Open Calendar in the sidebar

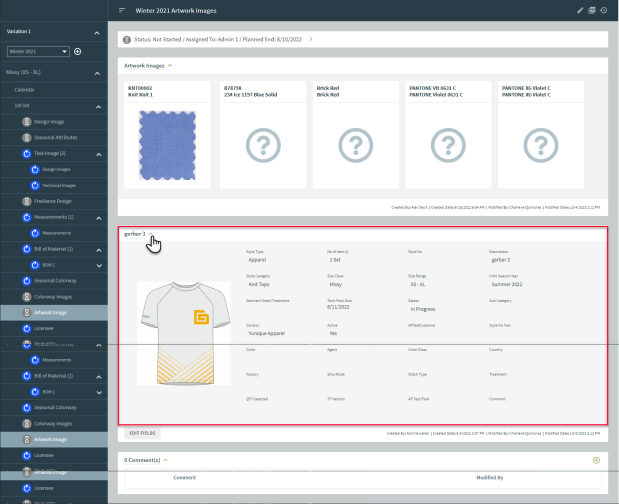pos(24,89)
